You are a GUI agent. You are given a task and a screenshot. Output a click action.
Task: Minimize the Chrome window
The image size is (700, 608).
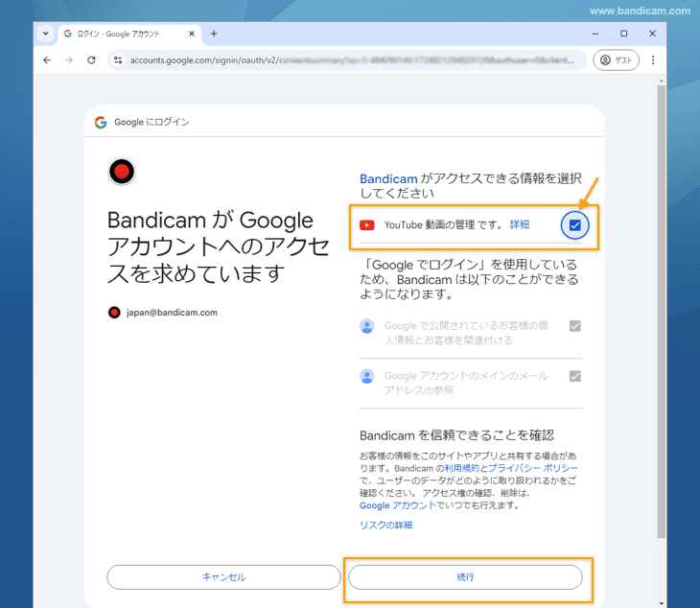click(595, 34)
